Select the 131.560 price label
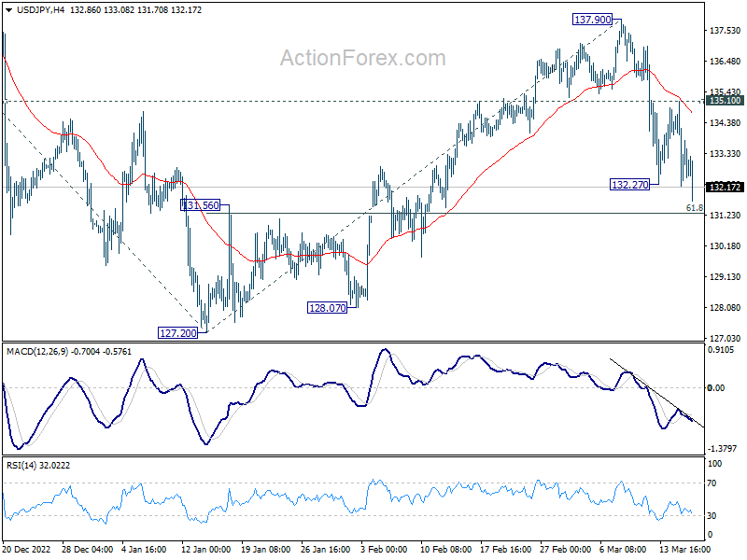747x560 pixels. (201, 205)
